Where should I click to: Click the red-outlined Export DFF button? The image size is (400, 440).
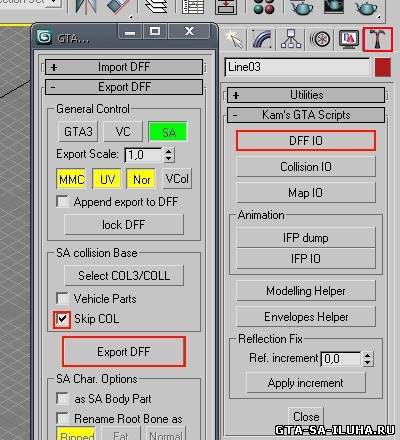124,352
